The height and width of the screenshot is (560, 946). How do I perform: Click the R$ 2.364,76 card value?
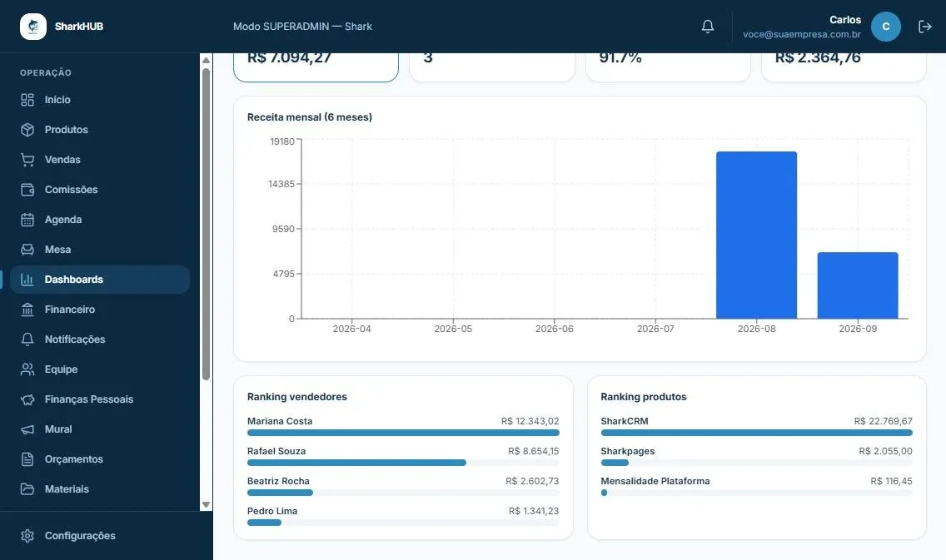tap(818, 58)
